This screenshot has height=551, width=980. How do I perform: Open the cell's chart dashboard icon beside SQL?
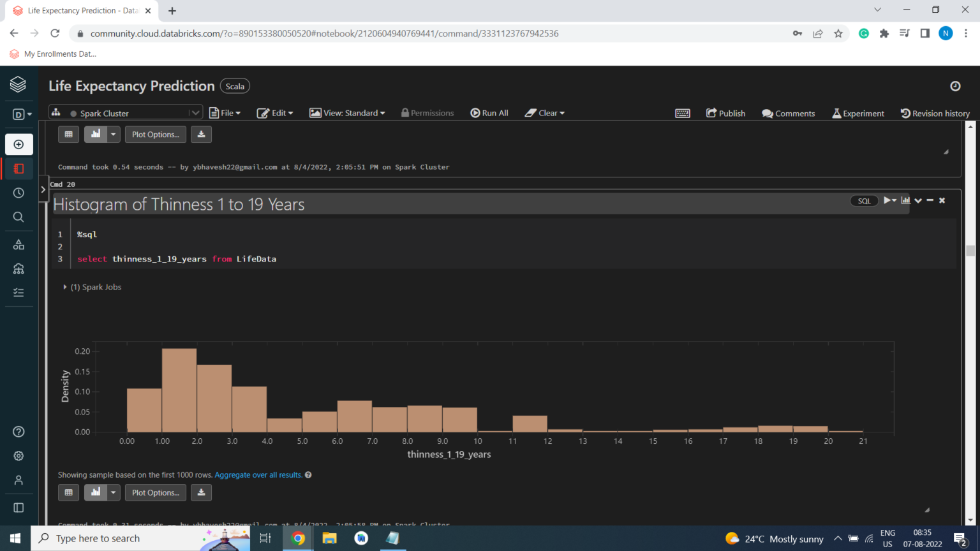tap(905, 200)
